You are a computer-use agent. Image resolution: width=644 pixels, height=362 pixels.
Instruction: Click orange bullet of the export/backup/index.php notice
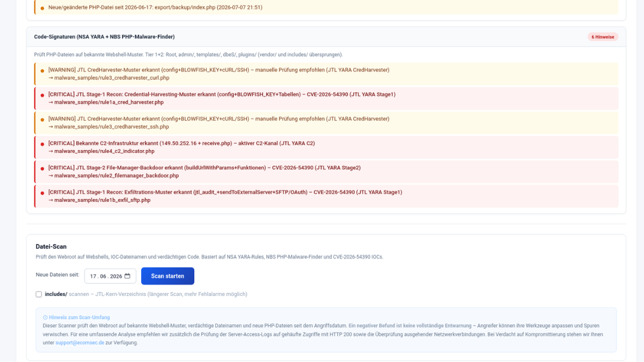pos(42,8)
